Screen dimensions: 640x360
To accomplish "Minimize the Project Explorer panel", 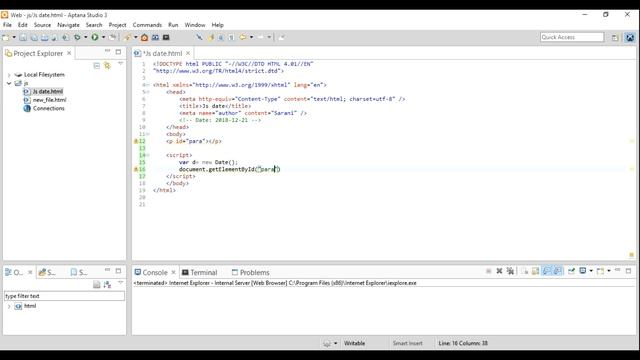I will (x=107, y=51).
